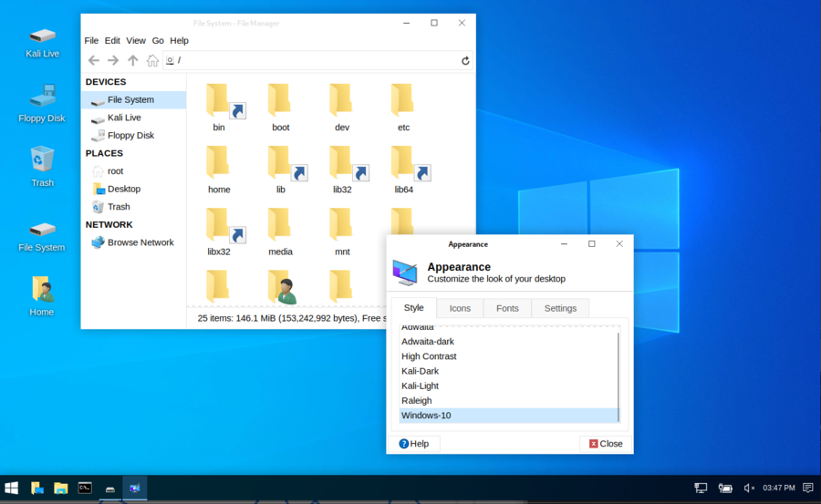Screen dimensions: 821x504
Task: Select Kali Live in Devices sidebar
Action: (x=133, y=118)
